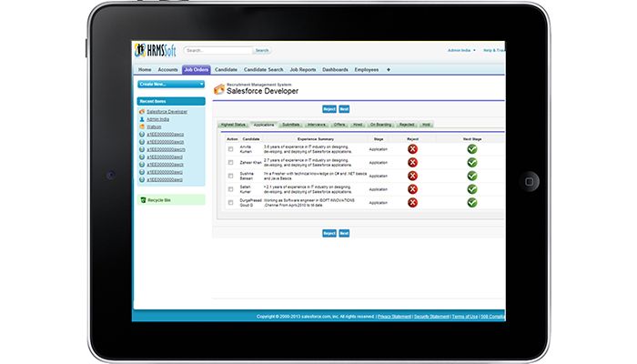Switch to the Interviews stage tab
This screenshot has height=364, width=637.
[317, 125]
